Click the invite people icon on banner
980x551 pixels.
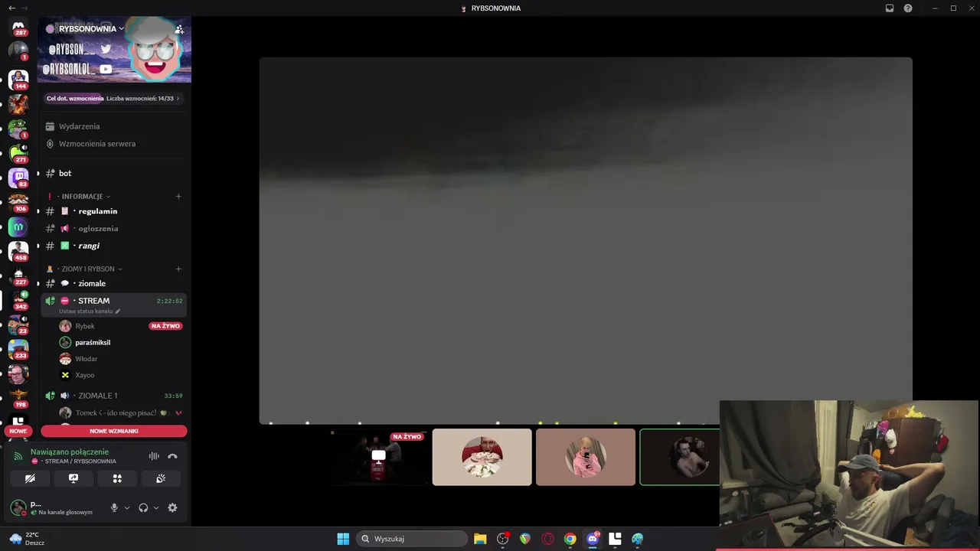point(179,29)
